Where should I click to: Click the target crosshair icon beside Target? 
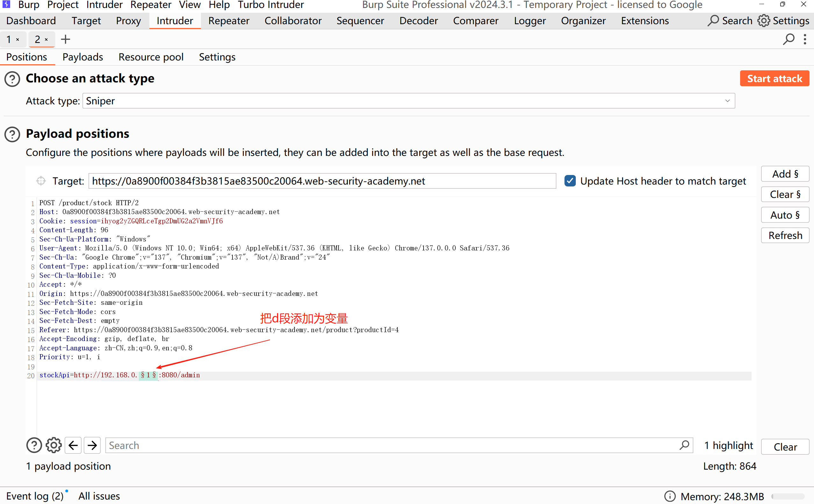[41, 181]
